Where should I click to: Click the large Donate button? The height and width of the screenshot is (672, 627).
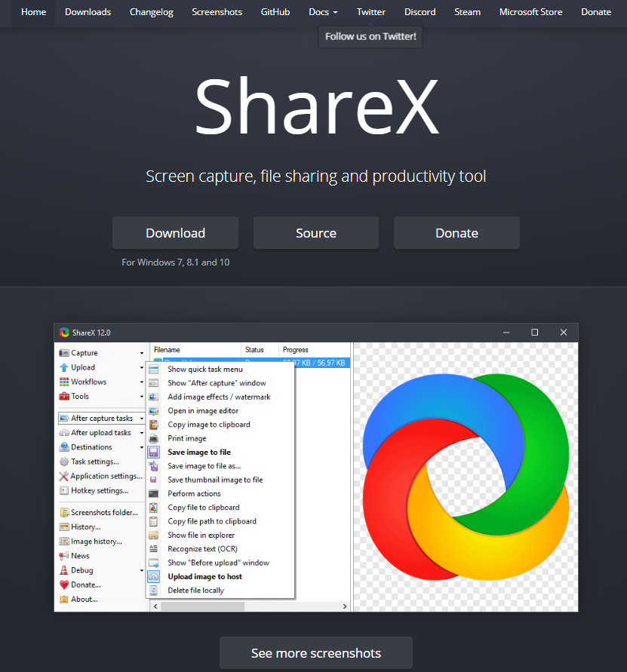[456, 233]
